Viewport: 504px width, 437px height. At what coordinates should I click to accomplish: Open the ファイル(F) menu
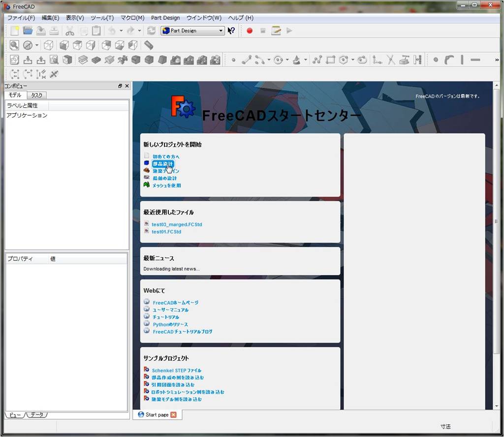point(21,18)
